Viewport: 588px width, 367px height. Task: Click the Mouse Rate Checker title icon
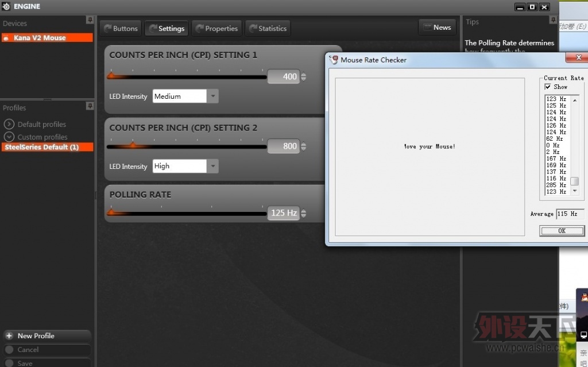[334, 60]
